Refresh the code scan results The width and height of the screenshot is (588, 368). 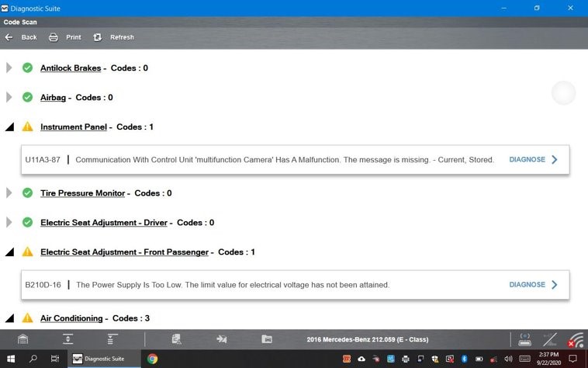(113, 37)
